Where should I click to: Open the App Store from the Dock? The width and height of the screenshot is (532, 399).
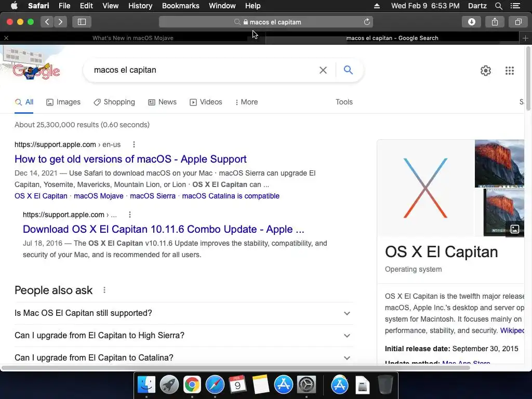283,384
